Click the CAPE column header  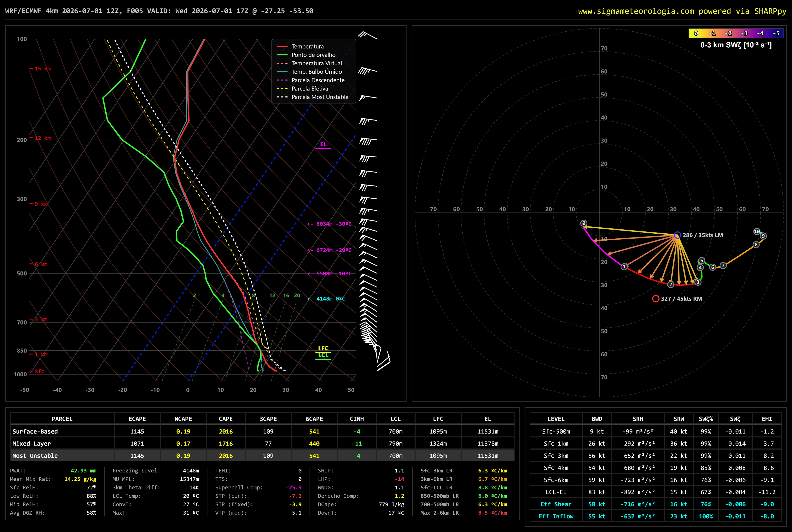pos(226,419)
